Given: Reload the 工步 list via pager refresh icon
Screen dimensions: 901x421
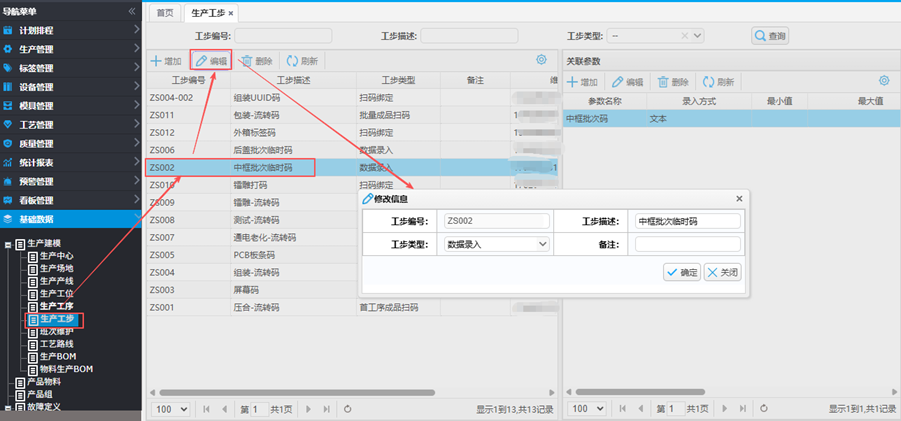Looking at the screenshot, I should (347, 409).
